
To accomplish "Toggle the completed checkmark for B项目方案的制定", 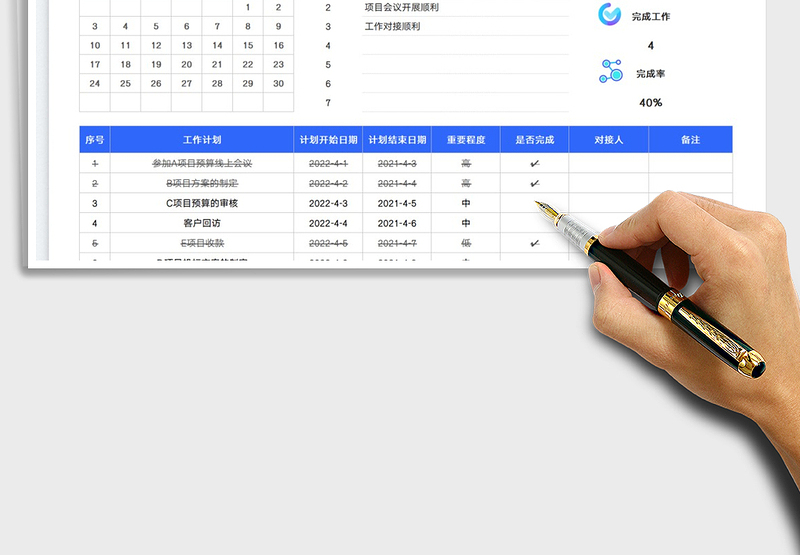I will pos(534,183).
